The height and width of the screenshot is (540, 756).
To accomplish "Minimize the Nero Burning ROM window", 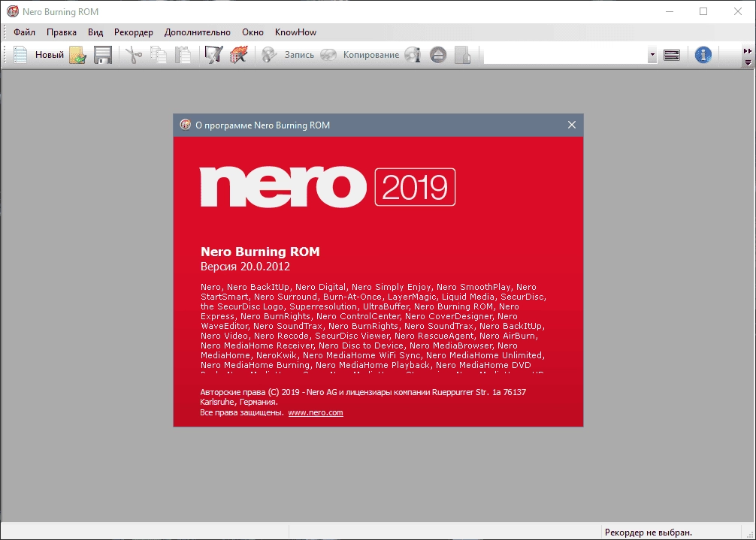I will pos(670,11).
